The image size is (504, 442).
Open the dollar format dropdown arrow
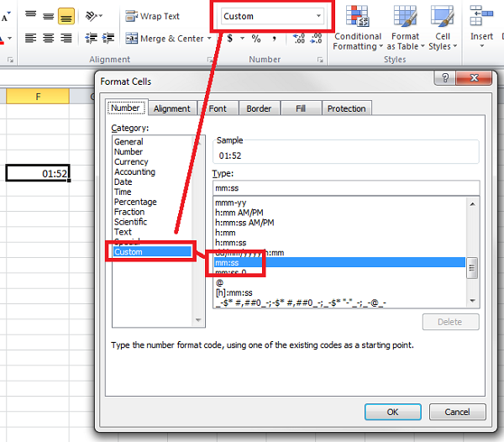click(243, 39)
